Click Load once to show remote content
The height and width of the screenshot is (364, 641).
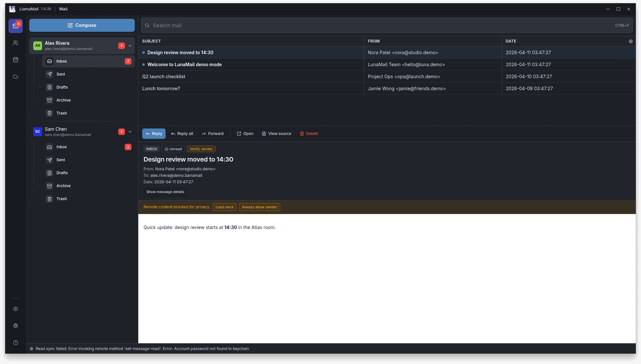[x=224, y=207]
